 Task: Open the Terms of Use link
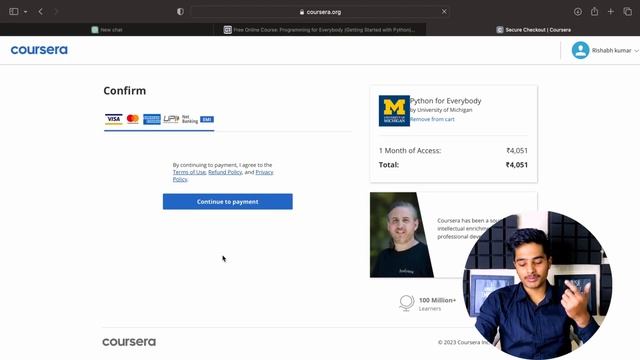click(x=189, y=172)
